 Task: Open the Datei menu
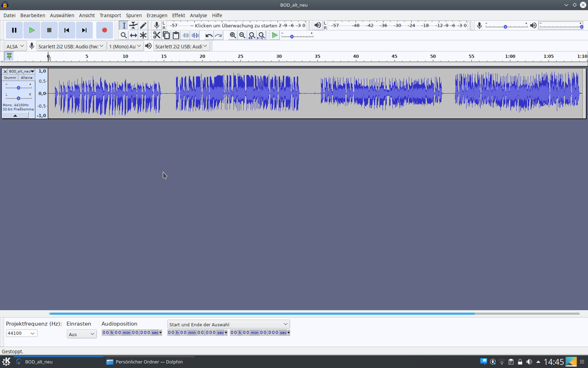(x=9, y=15)
